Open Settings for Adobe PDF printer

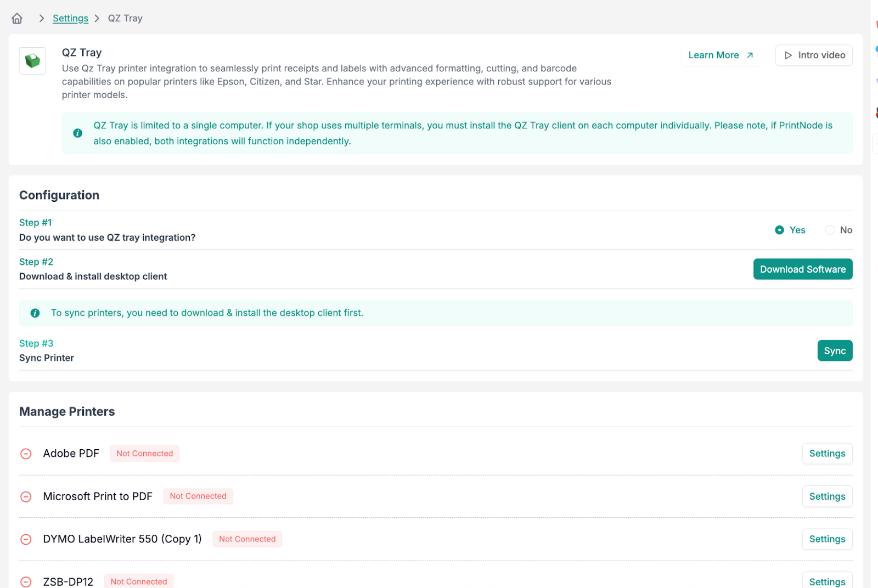point(827,454)
